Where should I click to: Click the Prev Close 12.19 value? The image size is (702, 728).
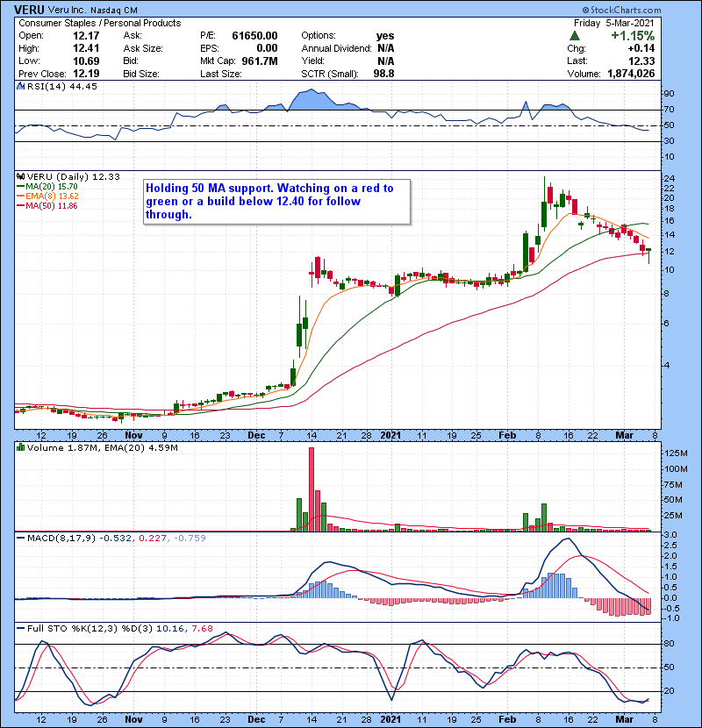point(86,74)
